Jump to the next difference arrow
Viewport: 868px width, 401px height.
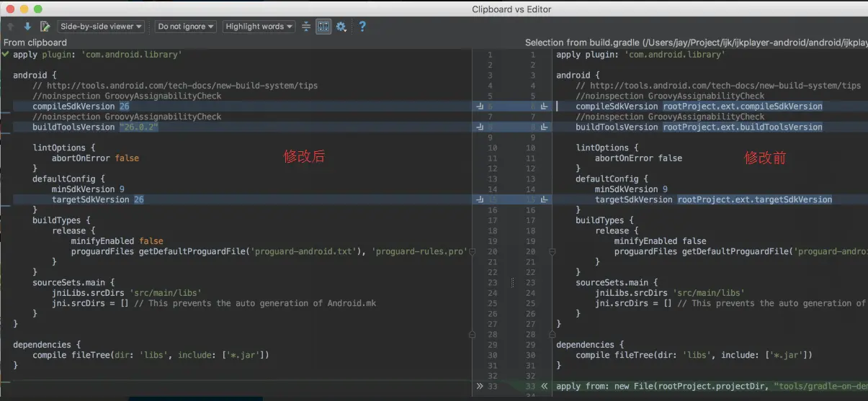pyautogui.click(x=27, y=27)
